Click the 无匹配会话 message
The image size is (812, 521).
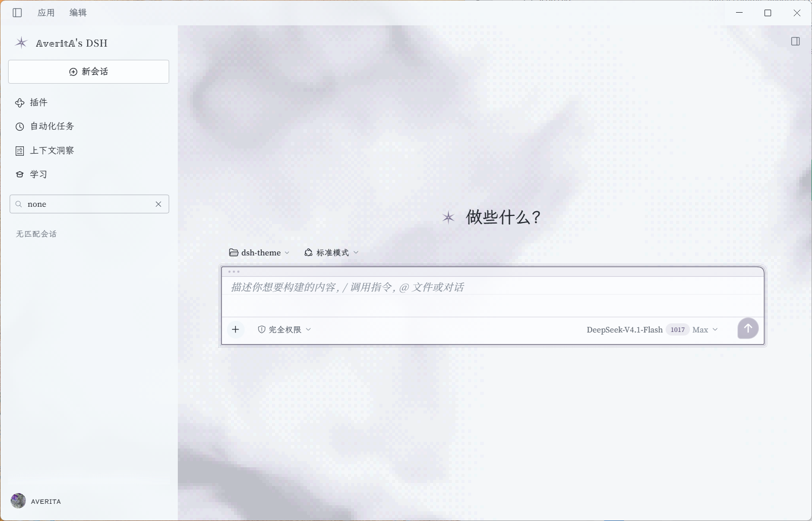(x=36, y=234)
